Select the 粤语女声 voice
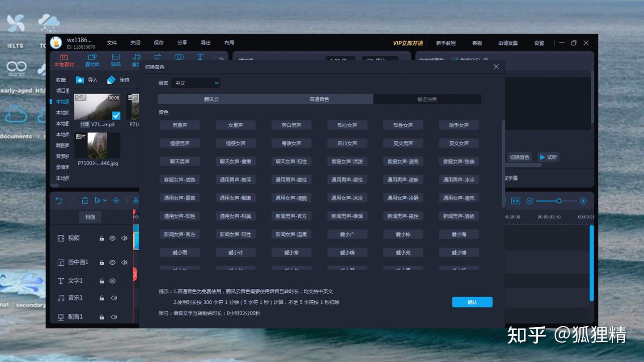Image resolution: width=644 pixels, height=362 pixels. (x=292, y=143)
